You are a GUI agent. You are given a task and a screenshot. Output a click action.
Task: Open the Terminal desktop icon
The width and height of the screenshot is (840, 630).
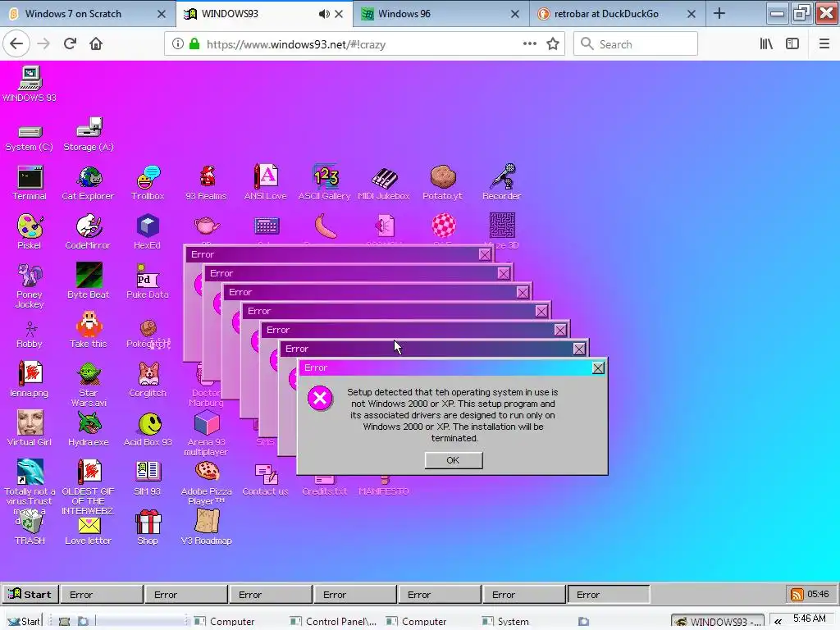(30, 183)
